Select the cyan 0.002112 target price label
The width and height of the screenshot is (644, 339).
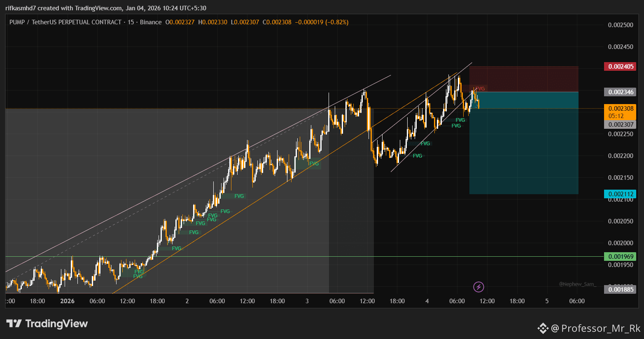620,194
